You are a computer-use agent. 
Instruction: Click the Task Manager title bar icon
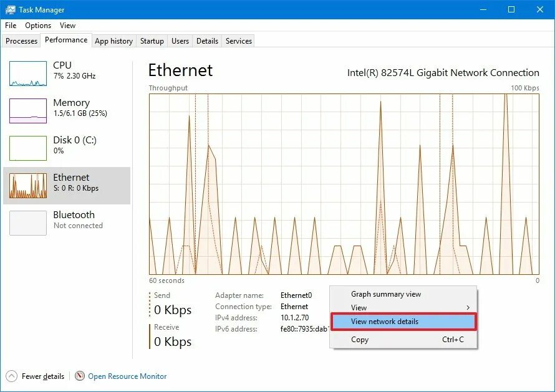[11, 9]
